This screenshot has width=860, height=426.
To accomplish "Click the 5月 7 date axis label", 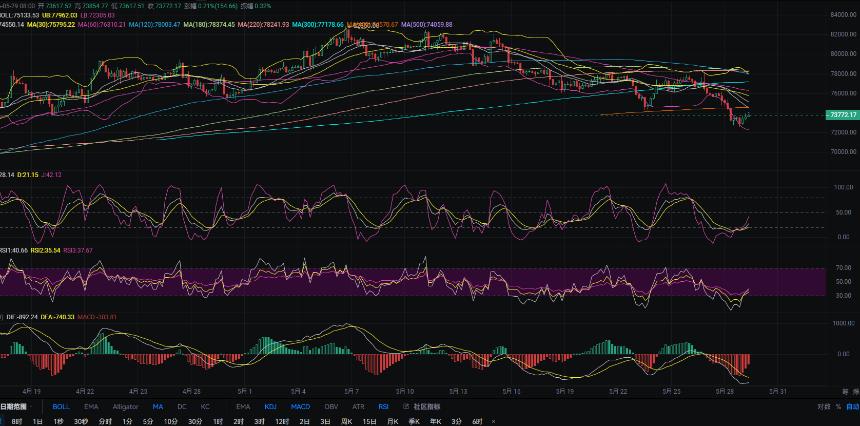I will [352, 391].
